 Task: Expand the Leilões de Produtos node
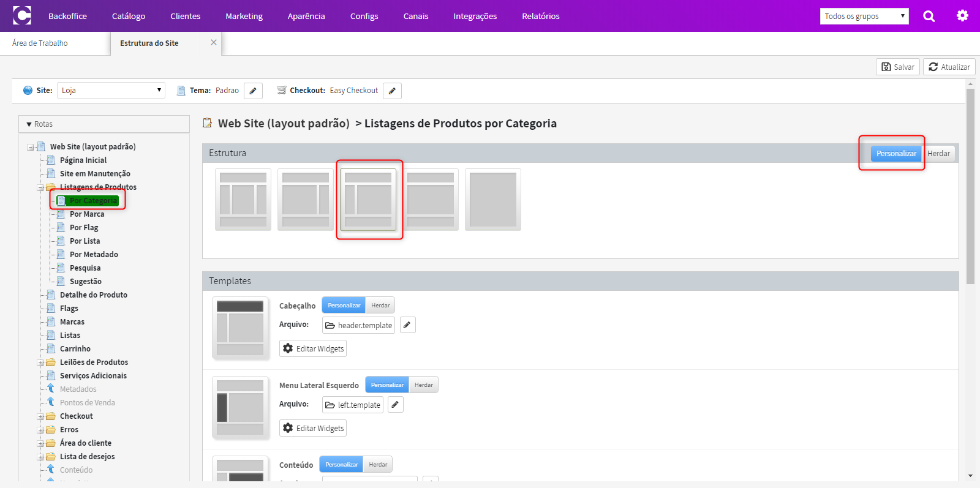40,362
